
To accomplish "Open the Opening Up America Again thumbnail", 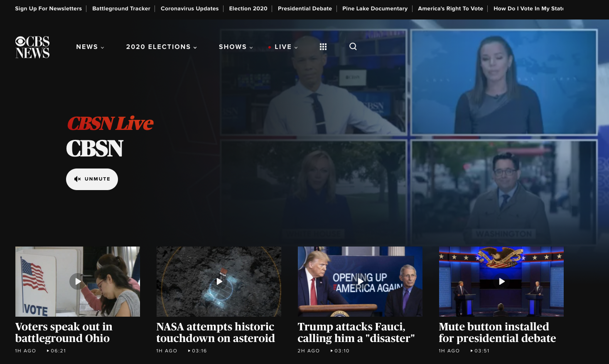I will pos(360,281).
